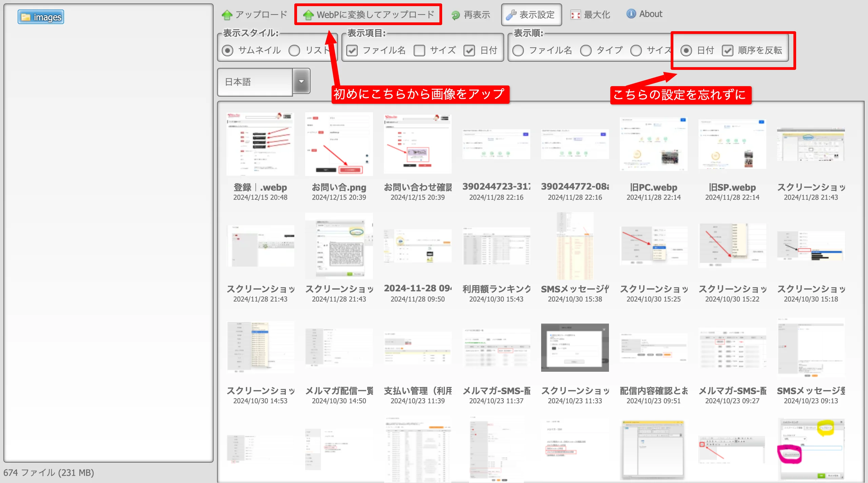Image resolution: width=868 pixels, height=483 pixels.
Task: Select screenshot thumbnail dated 2024/10/30 15:25
Action: click(654, 246)
